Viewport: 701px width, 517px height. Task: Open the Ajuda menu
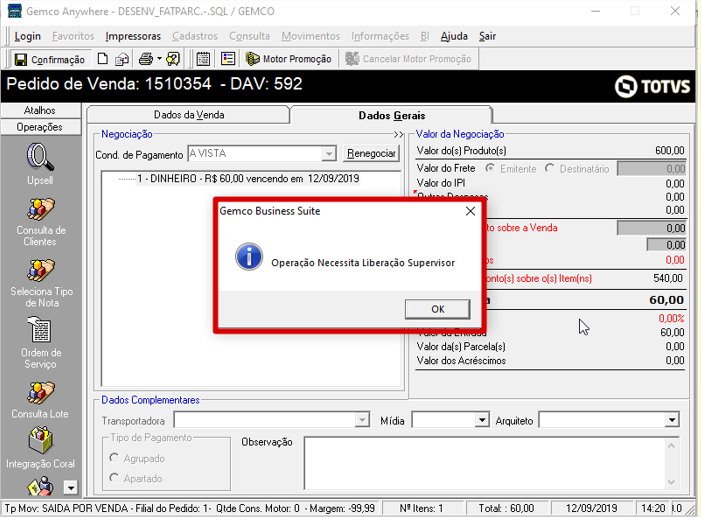(x=454, y=36)
